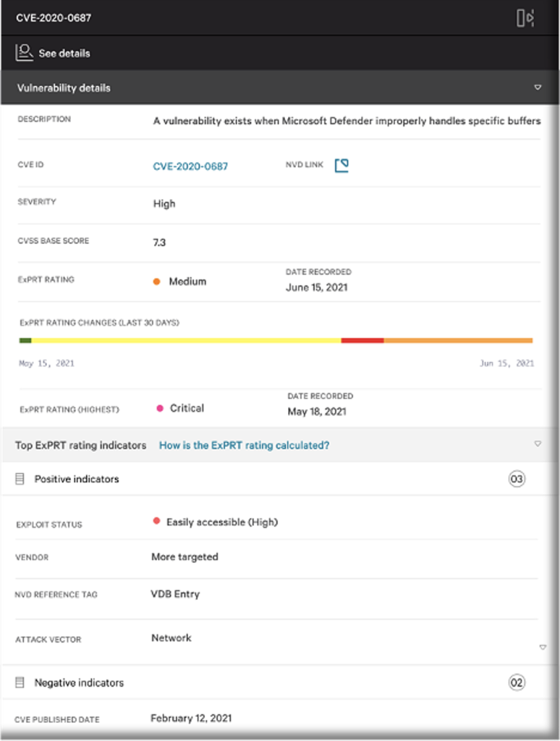Select the Positive indicators row
The width and height of the screenshot is (560, 741).
point(280,479)
